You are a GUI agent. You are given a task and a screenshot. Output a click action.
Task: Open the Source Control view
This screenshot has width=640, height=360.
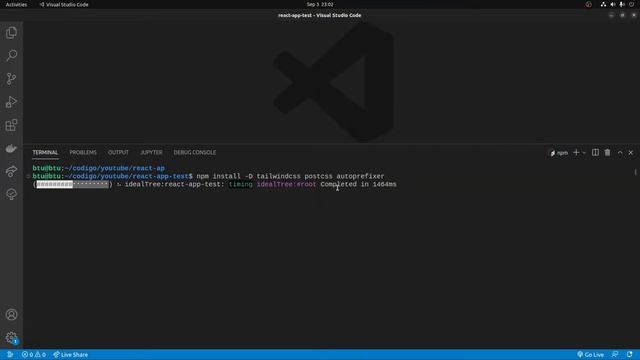pos(11,78)
